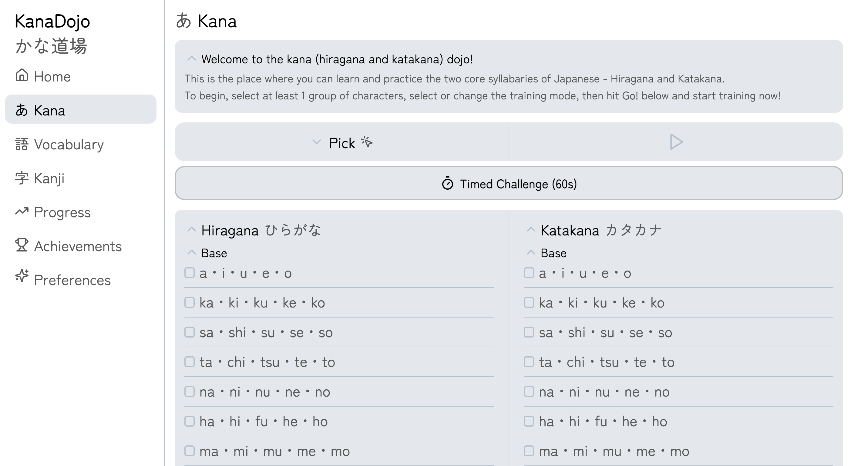
Task: Collapse the Katakana Base subsection chevron
Action: click(x=531, y=252)
